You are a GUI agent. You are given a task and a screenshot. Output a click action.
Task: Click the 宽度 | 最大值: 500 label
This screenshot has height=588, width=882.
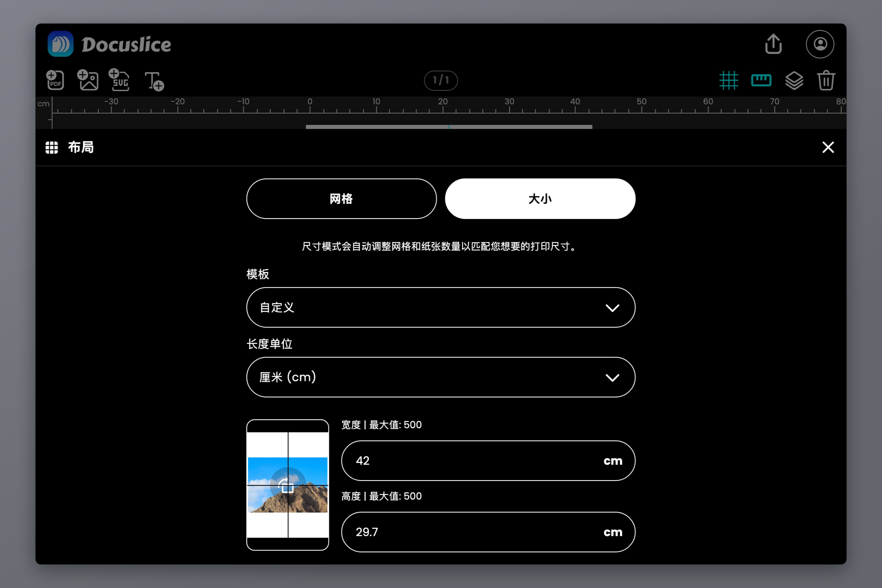[x=381, y=425]
